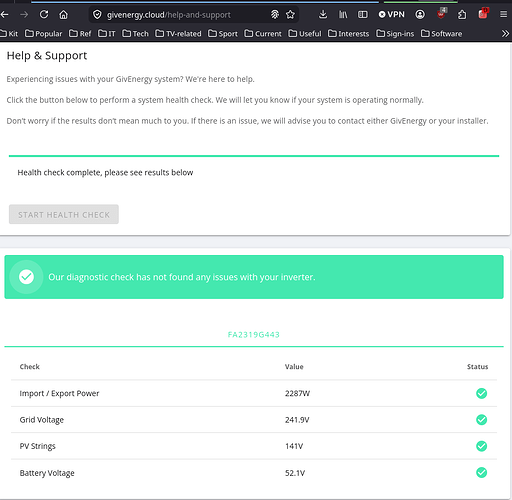Open the downloads panel arrow icon
This screenshot has height=500, width=512.
[323, 14]
